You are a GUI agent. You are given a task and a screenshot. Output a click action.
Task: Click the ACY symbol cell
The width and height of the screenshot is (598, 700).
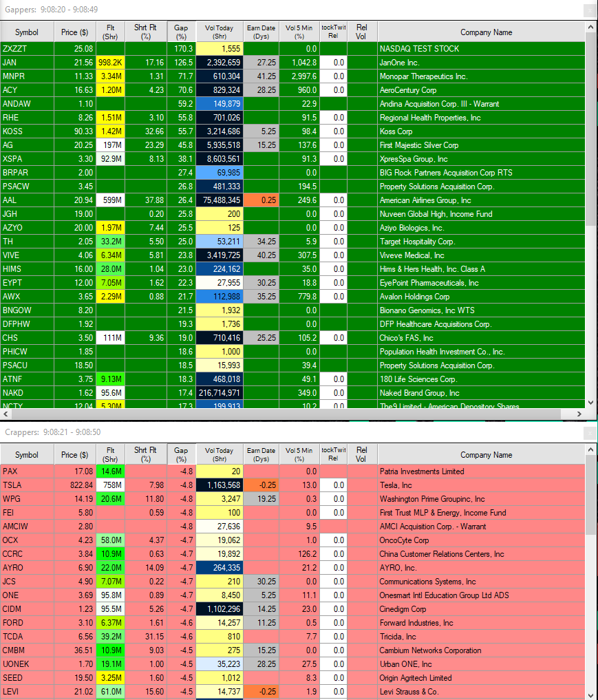[28, 90]
